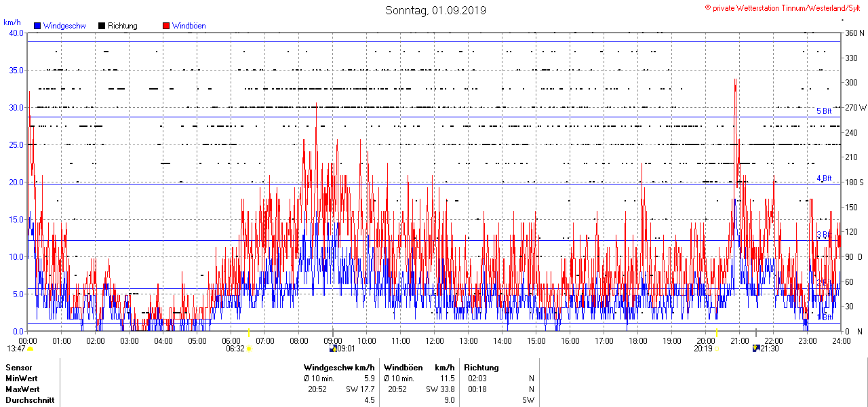The width and height of the screenshot is (868, 407).
Task: Click the sunrise marker icon beside 06:32
Action: 249,349
